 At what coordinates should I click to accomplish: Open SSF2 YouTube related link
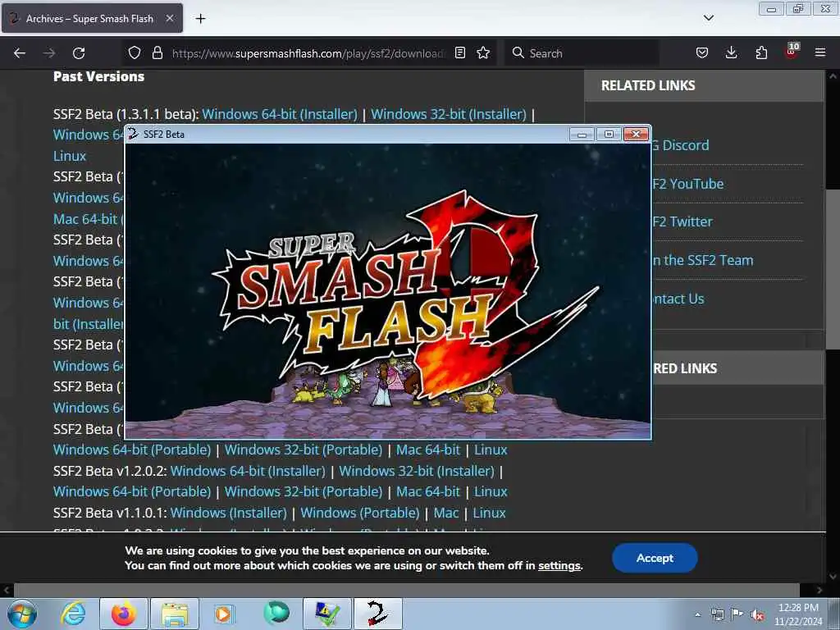coord(688,184)
